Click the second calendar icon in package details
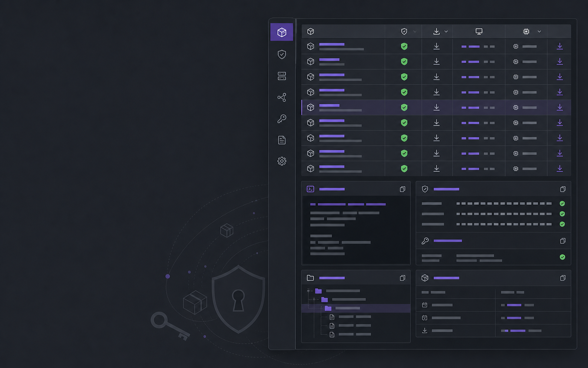This screenshot has width=588, height=368. coord(425,318)
